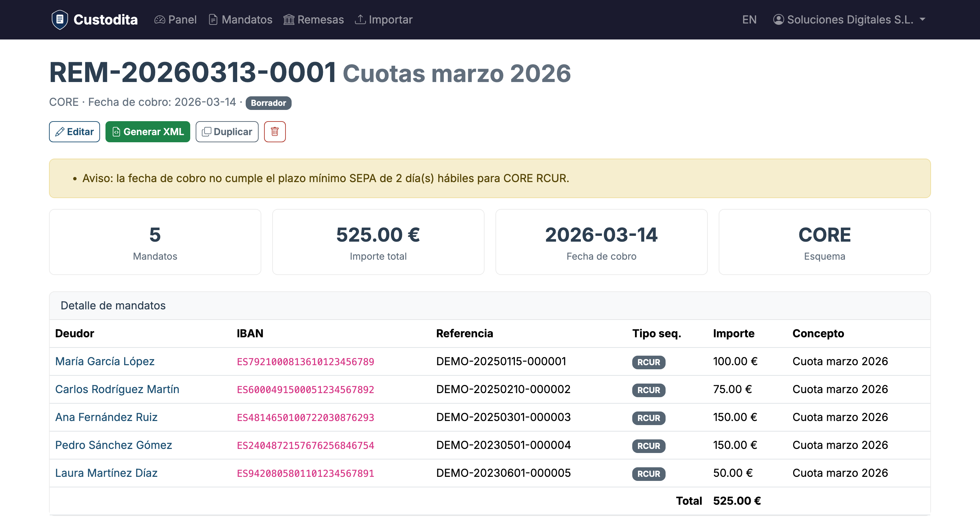Click Carlos Rodríguez Martín's debtor link

[117, 389]
